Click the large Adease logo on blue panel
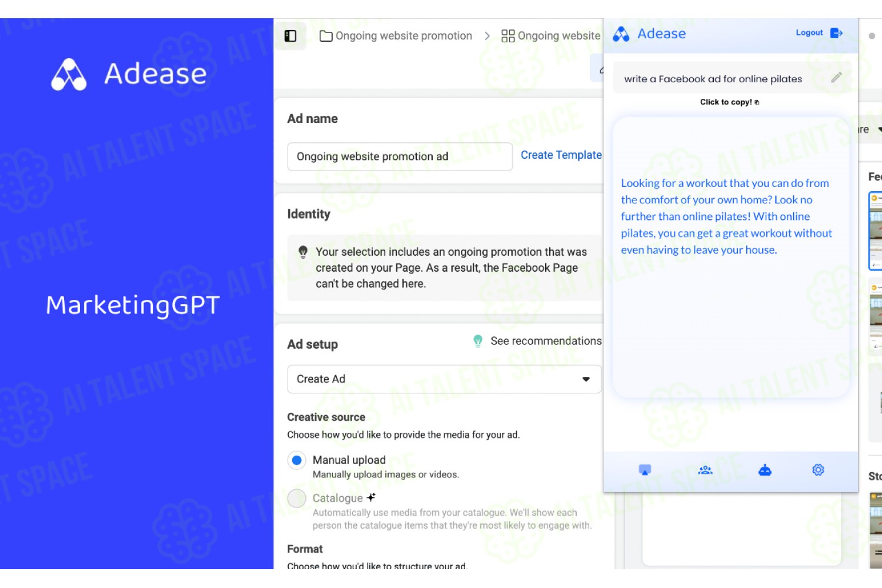Viewport: 882px width, 588px height. tap(69, 75)
